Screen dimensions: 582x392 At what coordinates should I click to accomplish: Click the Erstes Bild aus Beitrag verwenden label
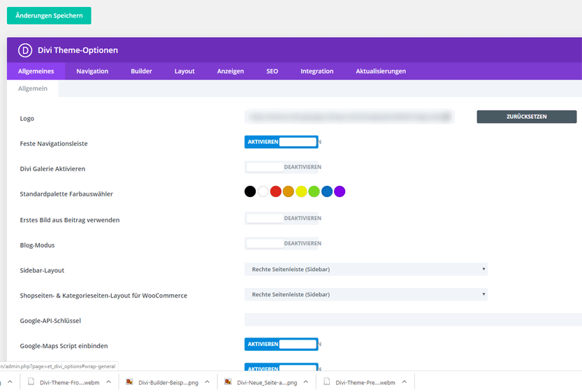click(70, 220)
